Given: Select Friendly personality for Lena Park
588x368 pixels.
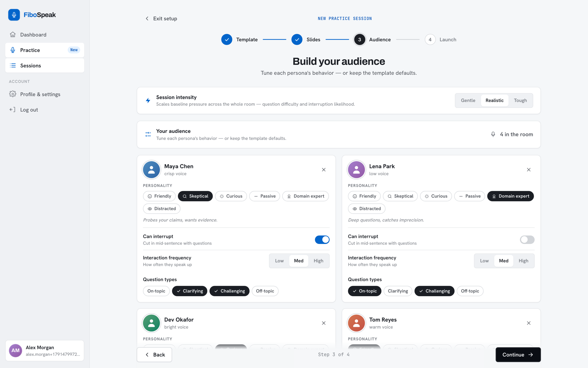Looking at the screenshot, I should (365, 196).
